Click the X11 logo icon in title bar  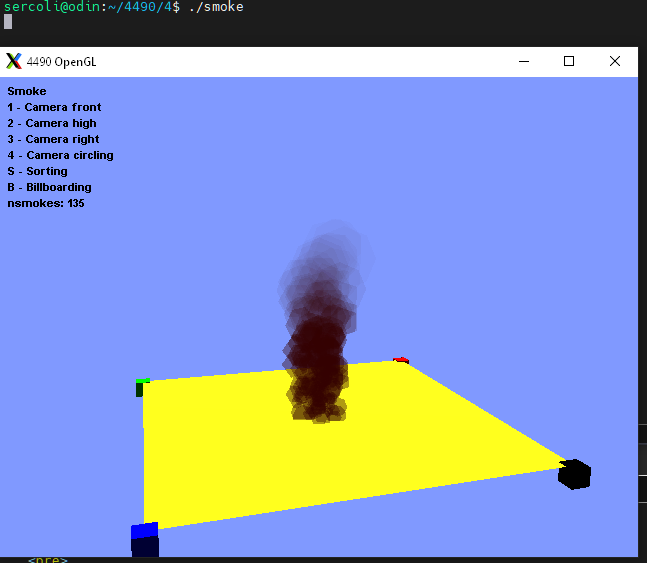click(x=14, y=61)
